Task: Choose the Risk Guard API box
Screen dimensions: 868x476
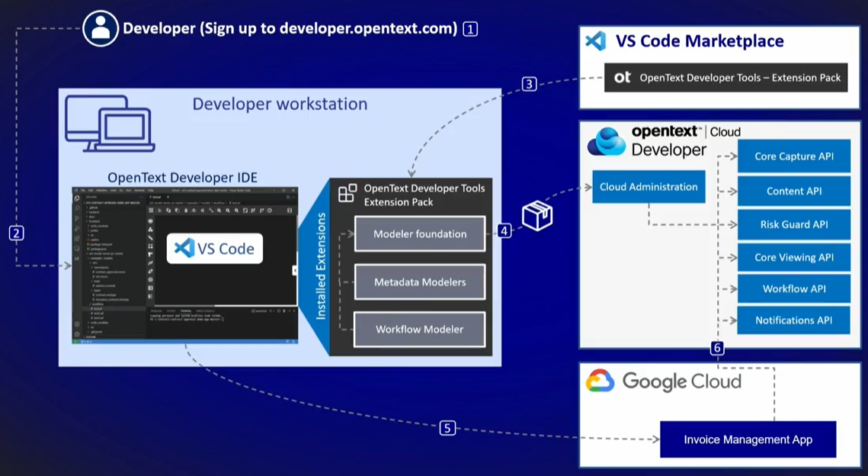Action: 794,224
